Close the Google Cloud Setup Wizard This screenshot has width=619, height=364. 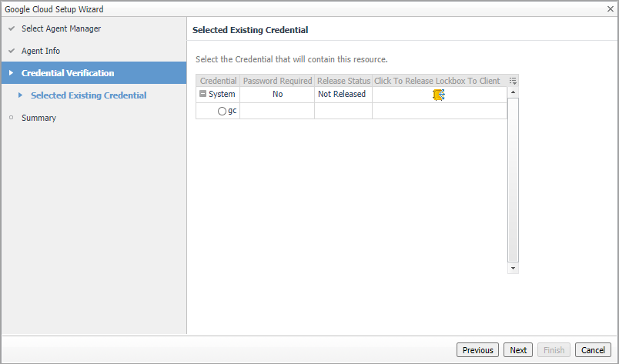(x=611, y=9)
